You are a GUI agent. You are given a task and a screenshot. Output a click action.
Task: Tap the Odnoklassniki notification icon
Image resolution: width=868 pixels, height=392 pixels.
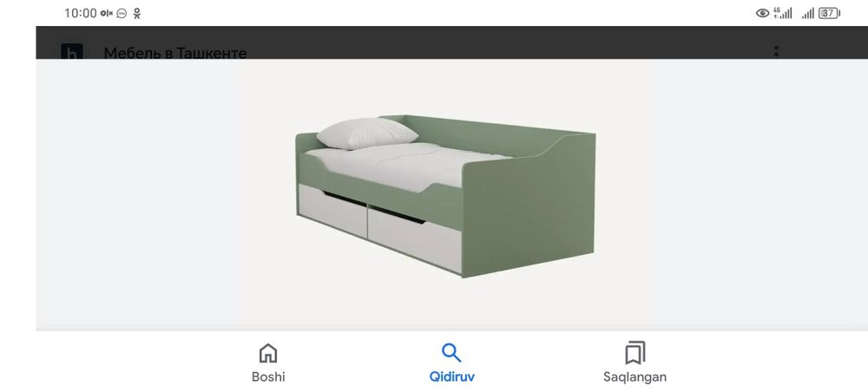pyautogui.click(x=137, y=13)
